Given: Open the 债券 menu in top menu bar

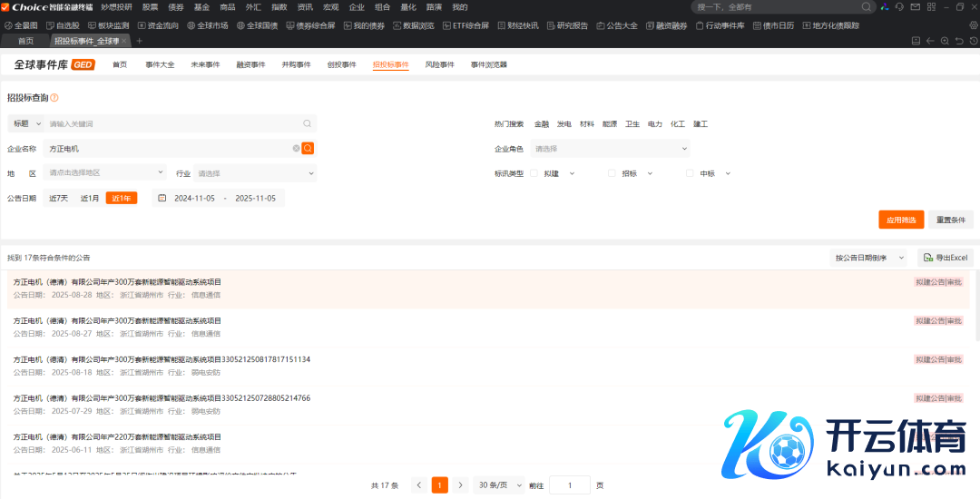Looking at the screenshot, I should (176, 6).
